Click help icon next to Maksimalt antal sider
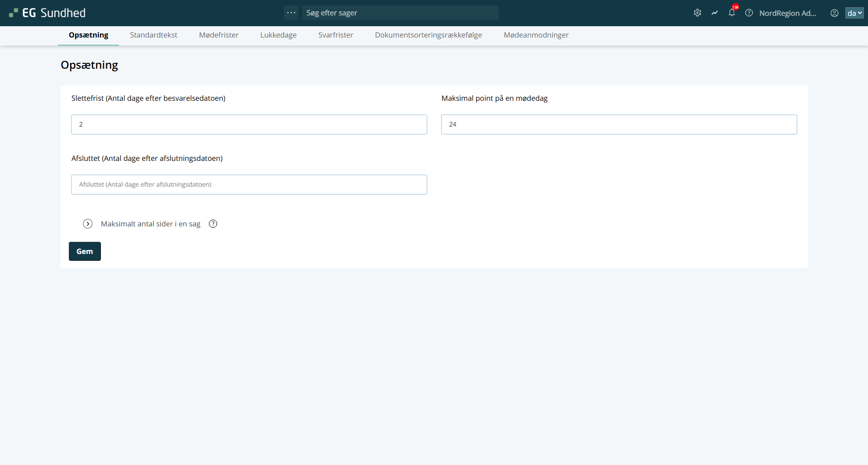Screen dimensions: 868x465 pos(213,224)
